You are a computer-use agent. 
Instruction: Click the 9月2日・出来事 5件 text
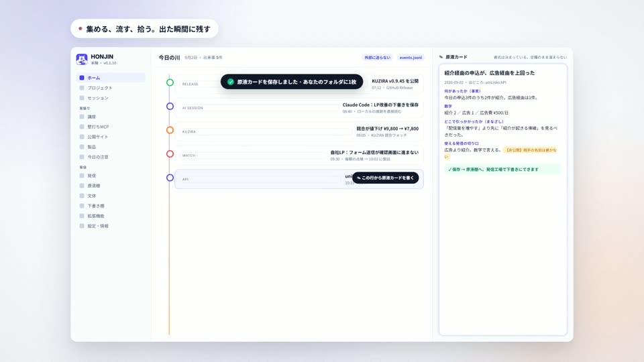203,58
